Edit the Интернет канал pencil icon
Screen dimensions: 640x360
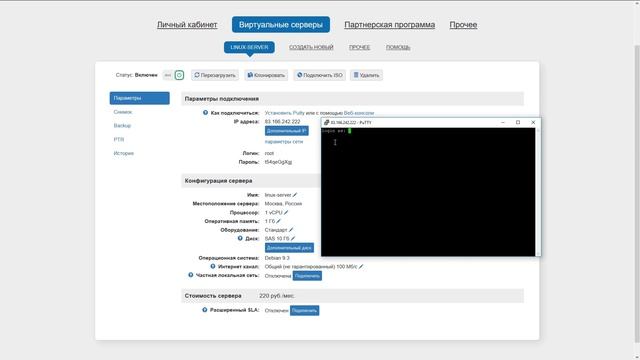[x=361, y=267]
